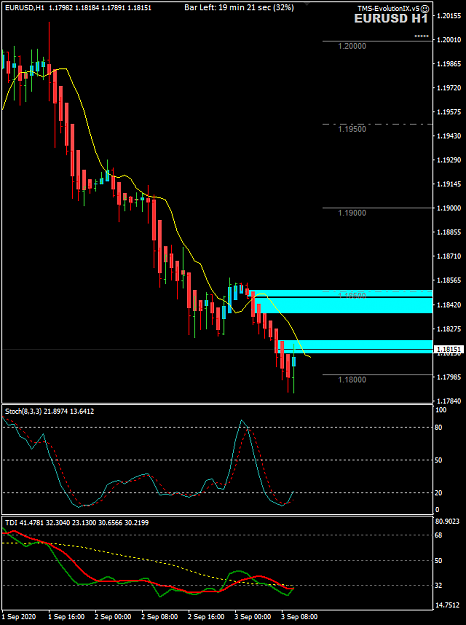Click the 3 Sep 08:00 time label
The image size is (466, 625).
point(300,617)
